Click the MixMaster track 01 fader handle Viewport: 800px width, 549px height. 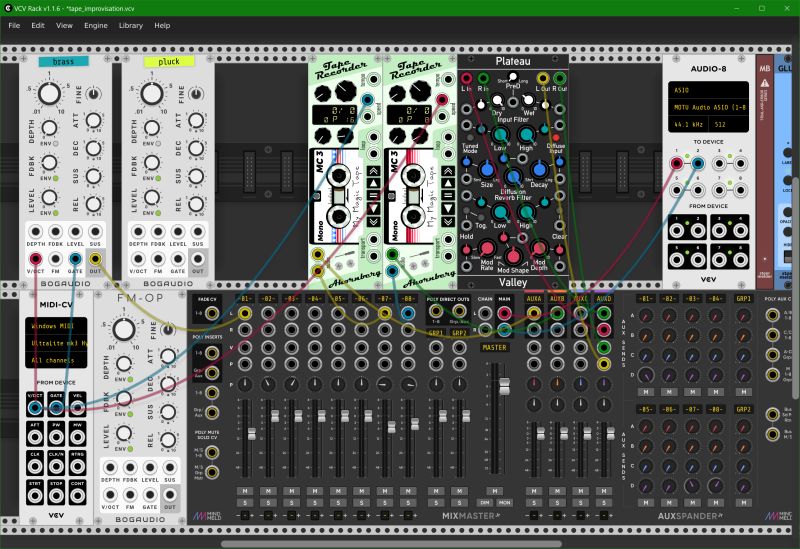click(x=252, y=434)
